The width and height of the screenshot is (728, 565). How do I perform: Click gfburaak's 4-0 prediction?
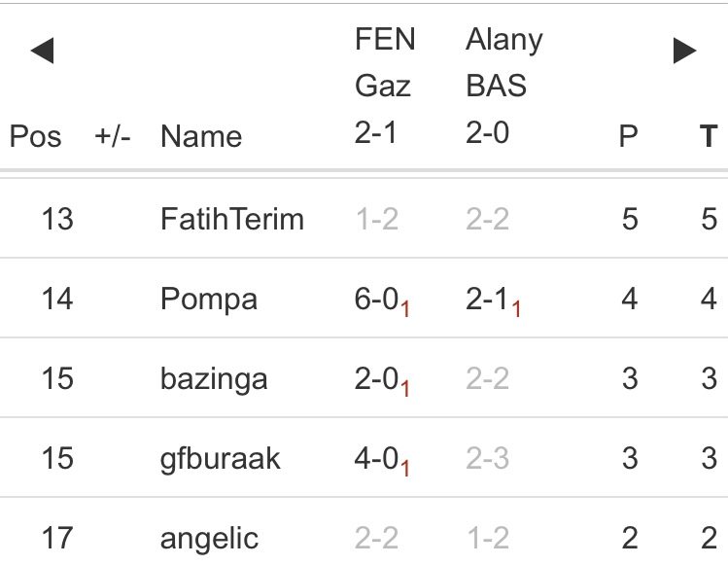[376, 458]
